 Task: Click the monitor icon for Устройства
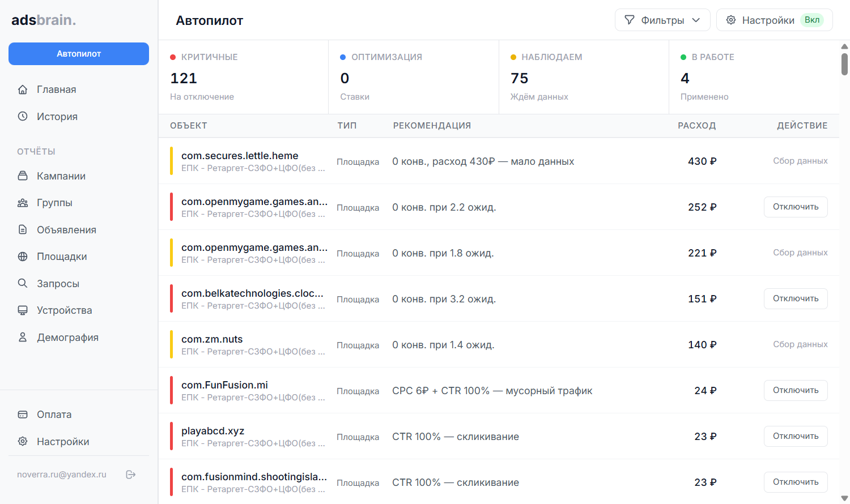point(23,310)
